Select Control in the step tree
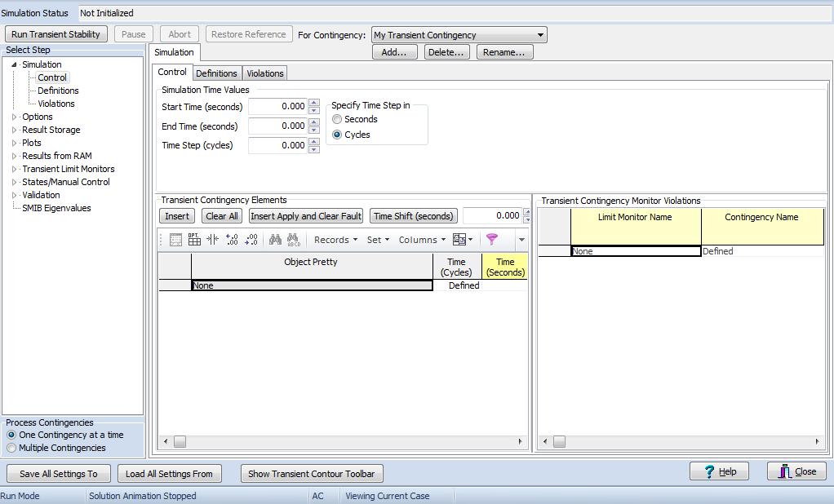This screenshot has width=834, height=504. pos(52,77)
